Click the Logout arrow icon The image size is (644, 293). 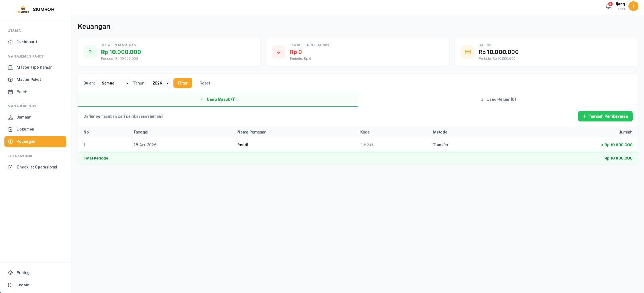point(10,285)
